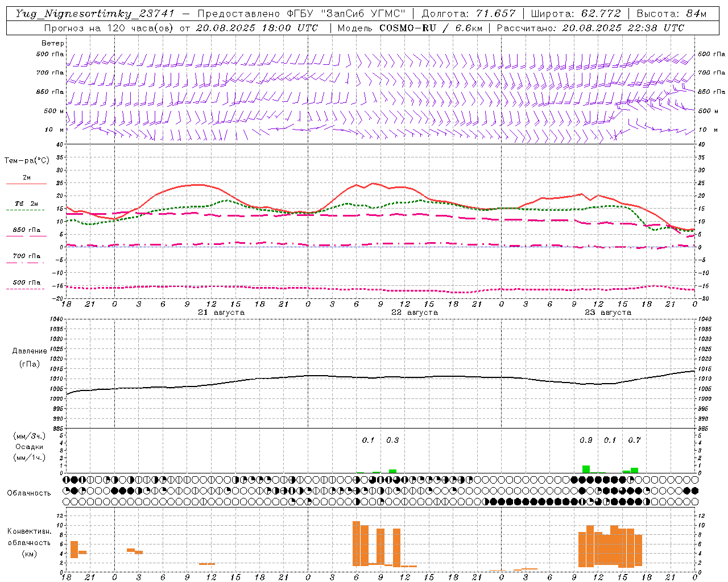Click the 21 августа date label

click(221, 313)
